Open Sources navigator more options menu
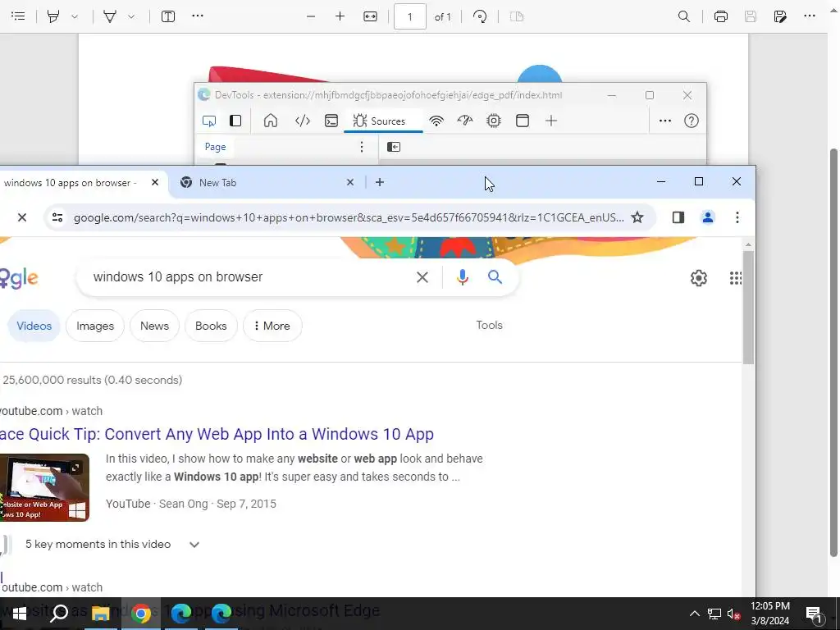This screenshot has height=630, width=840. (x=362, y=147)
